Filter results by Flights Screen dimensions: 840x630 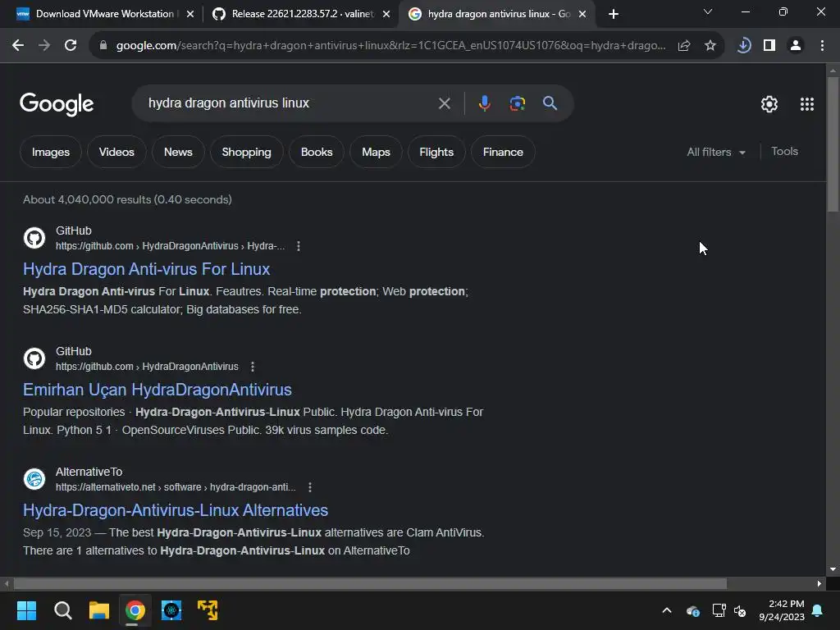(x=436, y=152)
